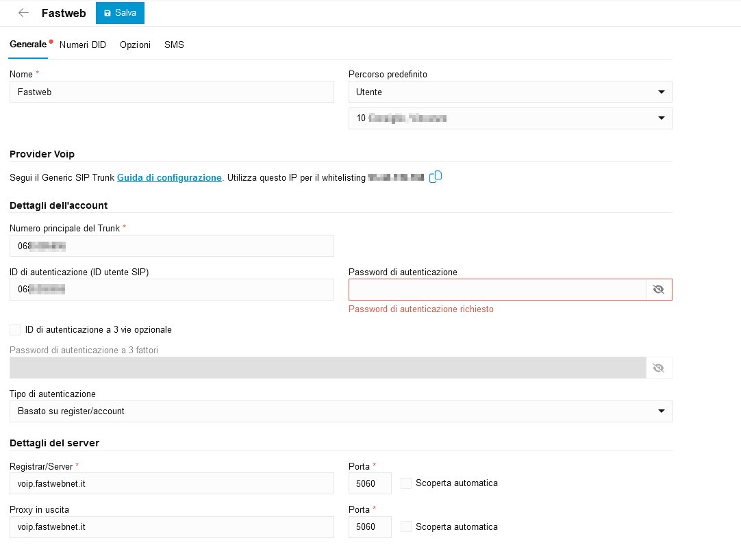Open the Guida di configurazione link

(169, 178)
